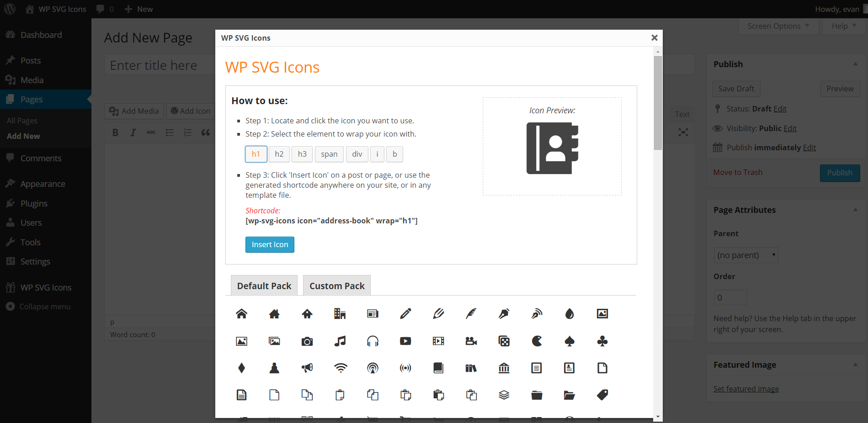Image resolution: width=868 pixels, height=423 pixels.
Task: Publish the page
Action: 840,173
